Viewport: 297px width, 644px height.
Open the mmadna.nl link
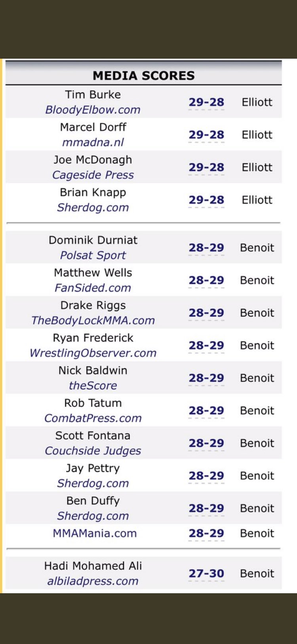(93, 142)
